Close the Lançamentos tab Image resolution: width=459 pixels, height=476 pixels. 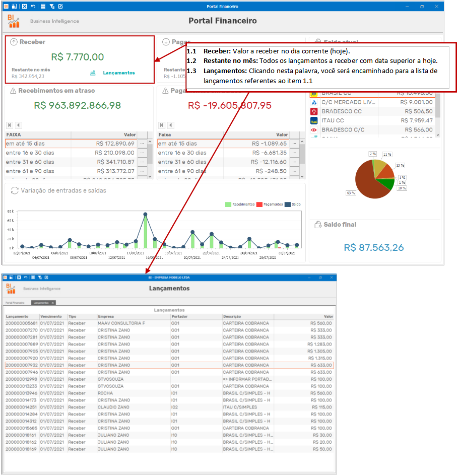pos(52,303)
